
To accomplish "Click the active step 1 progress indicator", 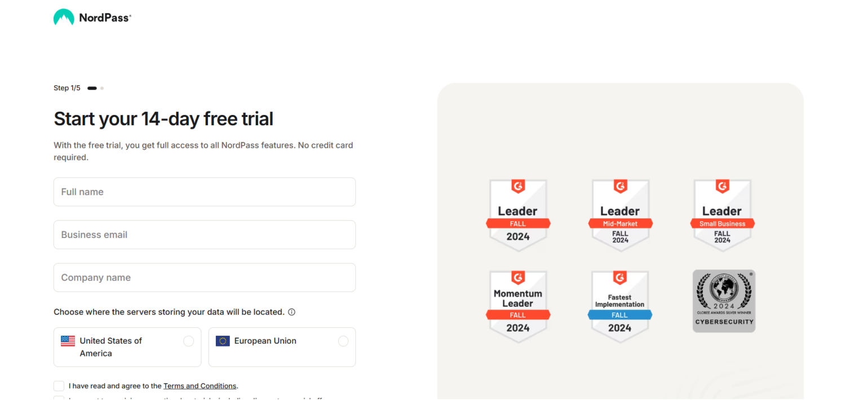I will click(x=92, y=88).
